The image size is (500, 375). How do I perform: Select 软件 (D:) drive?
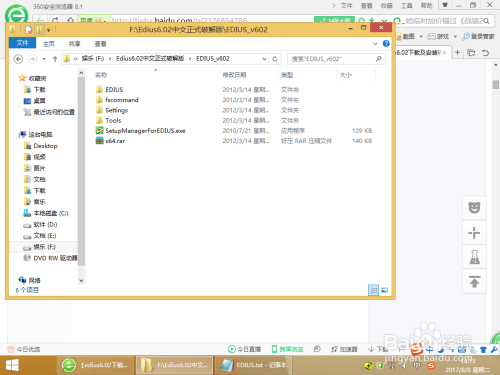click(40, 224)
